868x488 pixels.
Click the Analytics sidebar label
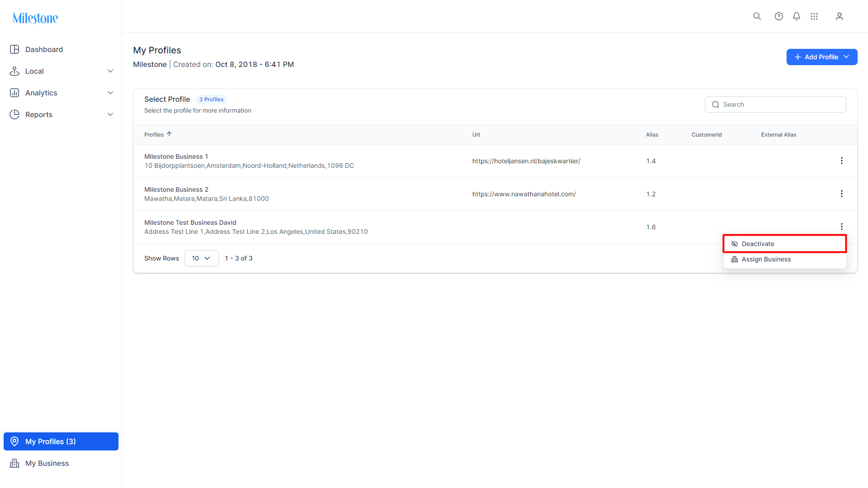[41, 93]
